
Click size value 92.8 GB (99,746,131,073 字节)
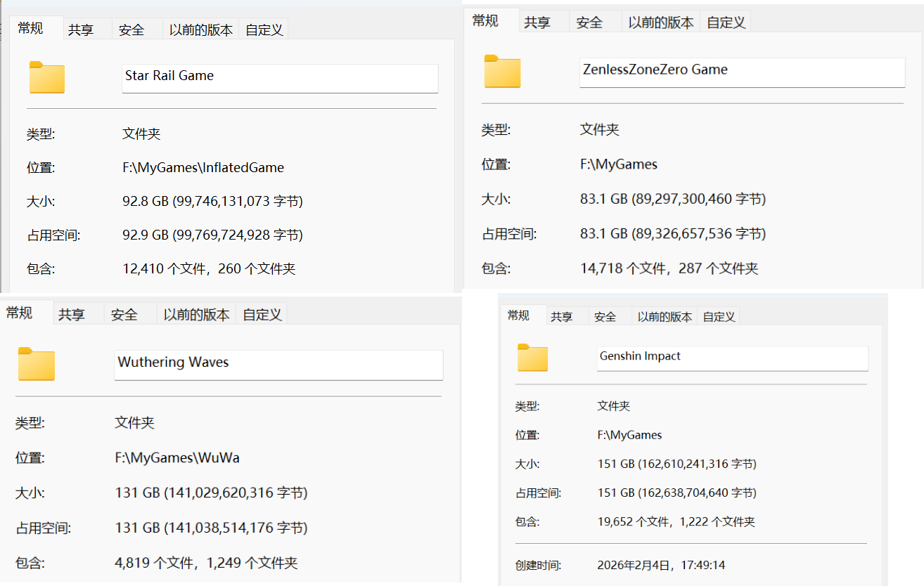[x=212, y=202]
